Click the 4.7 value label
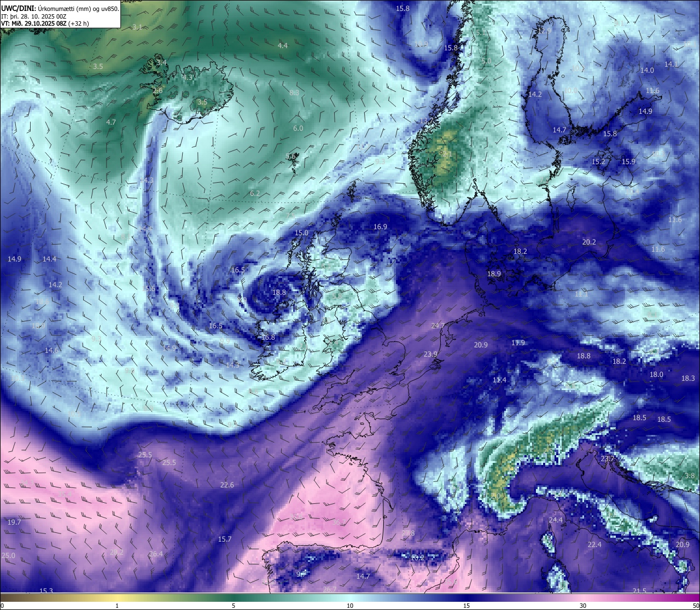This screenshot has width=700, height=610. [x=111, y=122]
